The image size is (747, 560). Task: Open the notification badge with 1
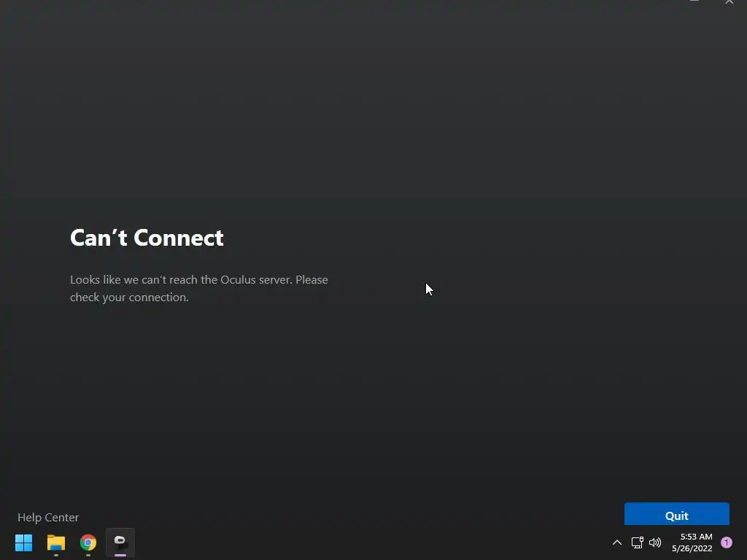point(727,542)
